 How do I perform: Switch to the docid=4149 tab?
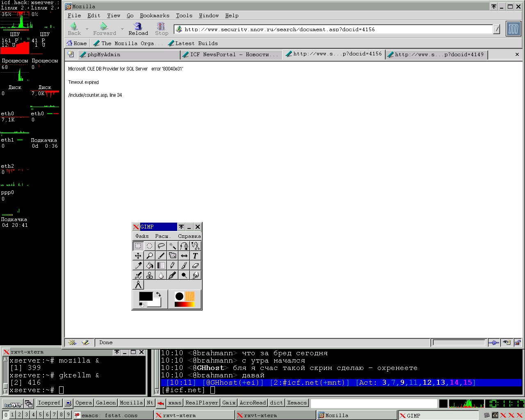436,55
